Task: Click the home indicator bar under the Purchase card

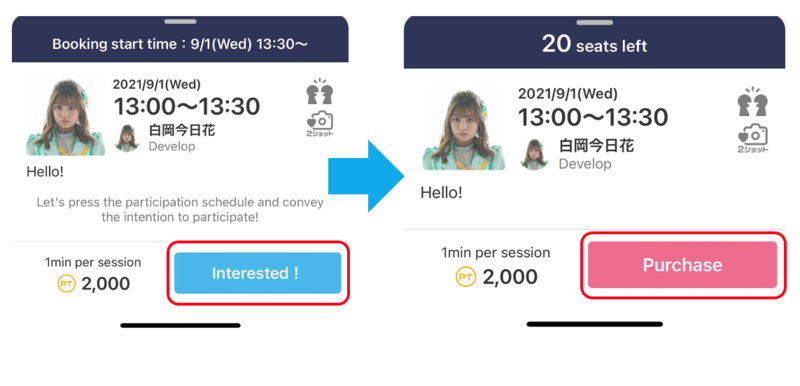Action: tap(594, 324)
